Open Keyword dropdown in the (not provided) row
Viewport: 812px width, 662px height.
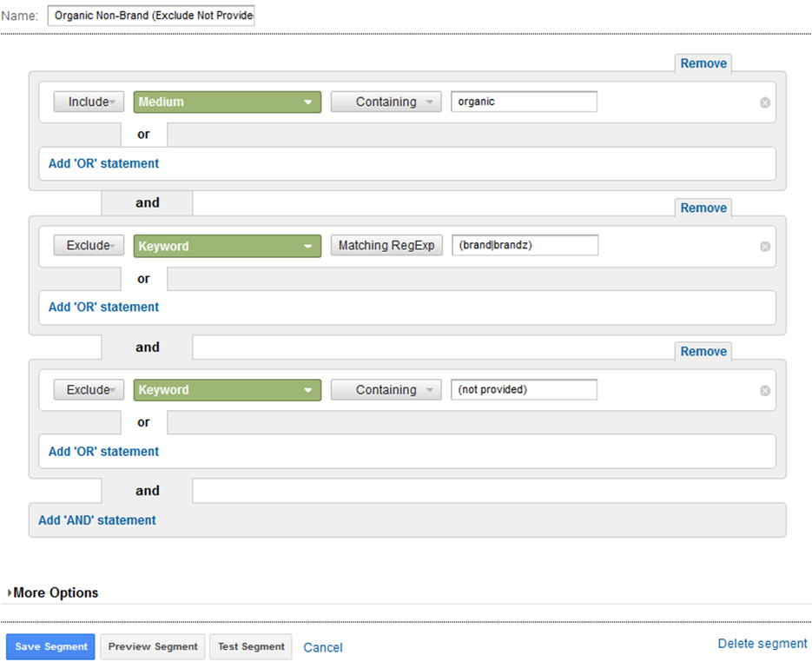(228, 390)
